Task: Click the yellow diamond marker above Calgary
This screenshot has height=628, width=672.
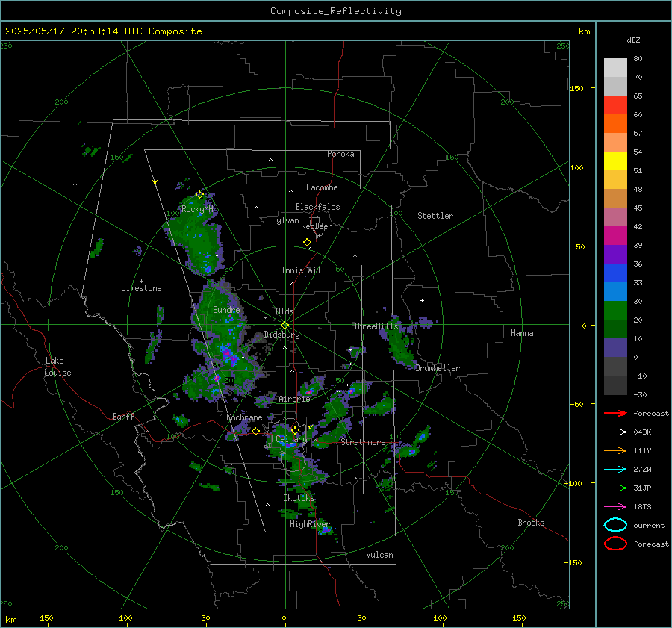Action: click(x=295, y=430)
